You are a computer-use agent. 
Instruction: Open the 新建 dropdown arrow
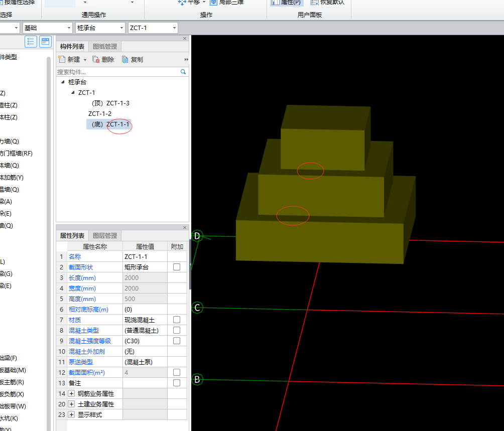85,60
